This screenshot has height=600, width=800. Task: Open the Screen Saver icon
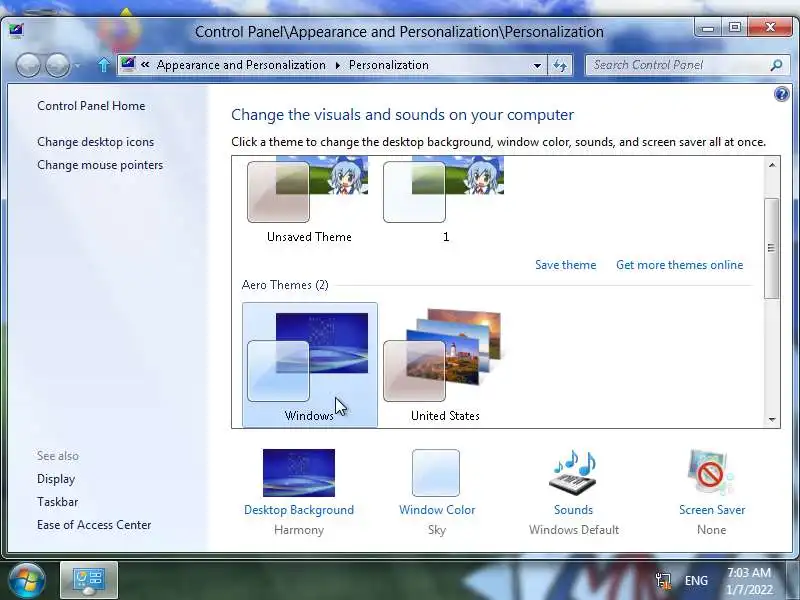[711, 472]
